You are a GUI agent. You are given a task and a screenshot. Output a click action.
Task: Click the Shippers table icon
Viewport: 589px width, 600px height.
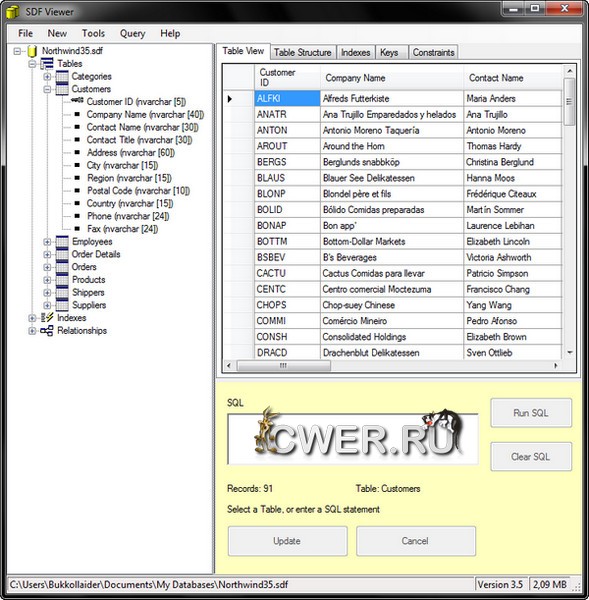(62, 292)
